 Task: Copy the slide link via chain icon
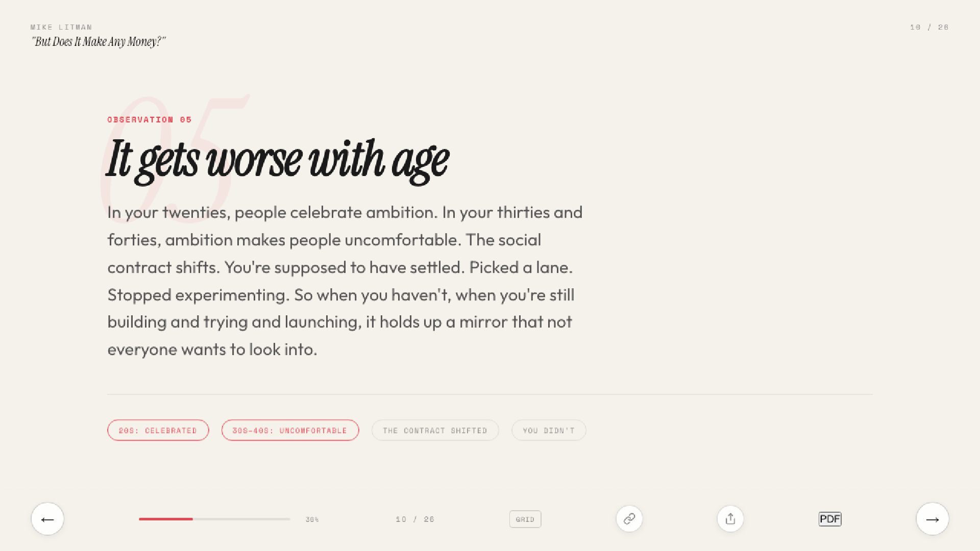(x=629, y=519)
